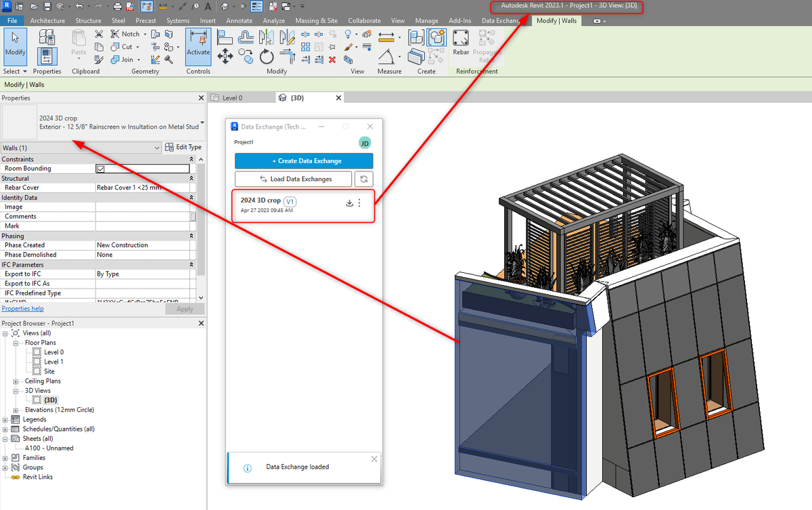
Task: Click the V1 version badge
Action: [x=290, y=201]
